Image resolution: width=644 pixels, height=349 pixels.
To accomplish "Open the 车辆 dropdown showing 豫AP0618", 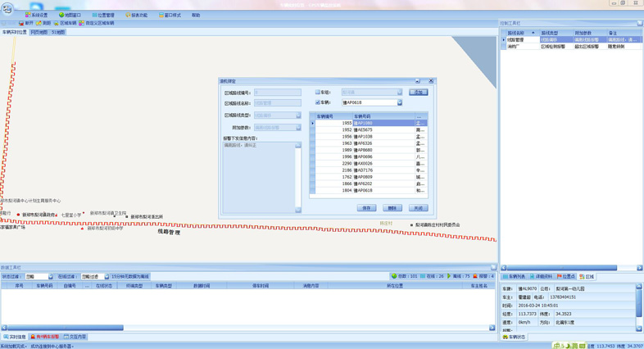I will (x=400, y=103).
